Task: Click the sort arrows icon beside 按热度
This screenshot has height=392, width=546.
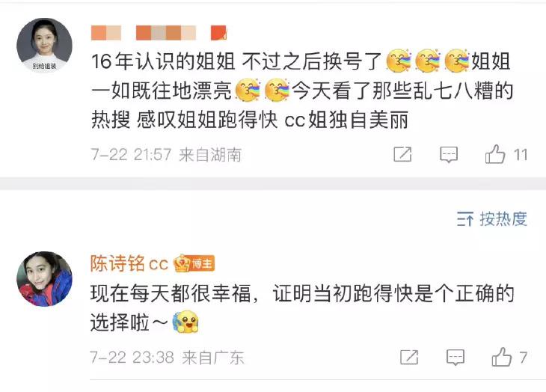Action: point(465,219)
